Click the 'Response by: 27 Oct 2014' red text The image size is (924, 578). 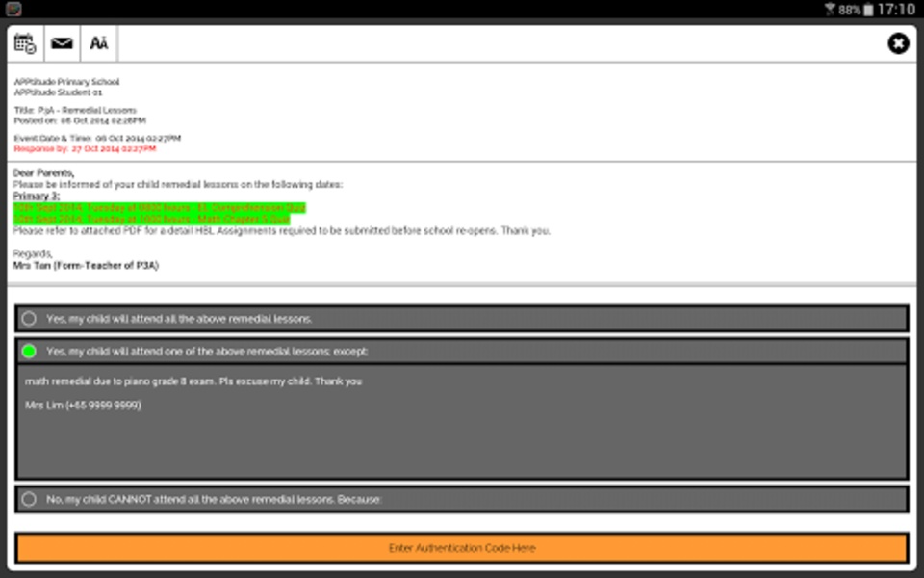pyautogui.click(x=85, y=148)
